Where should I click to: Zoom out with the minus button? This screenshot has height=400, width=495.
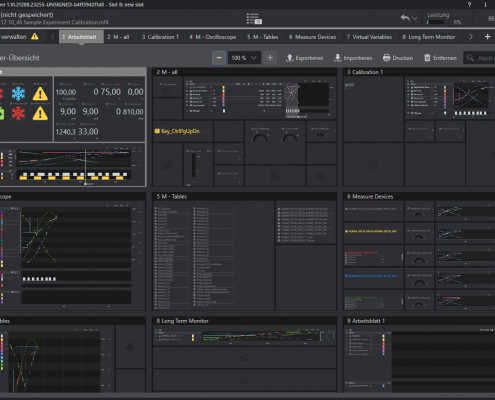coord(219,58)
